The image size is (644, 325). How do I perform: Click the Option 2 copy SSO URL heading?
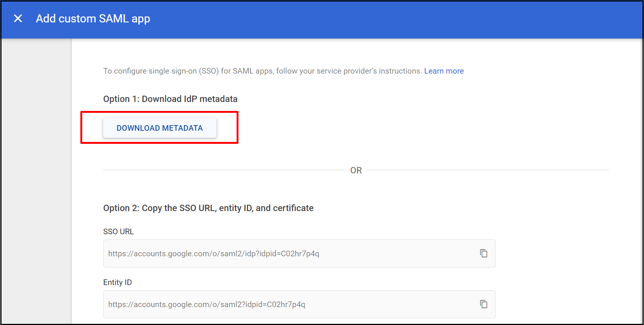tap(208, 208)
